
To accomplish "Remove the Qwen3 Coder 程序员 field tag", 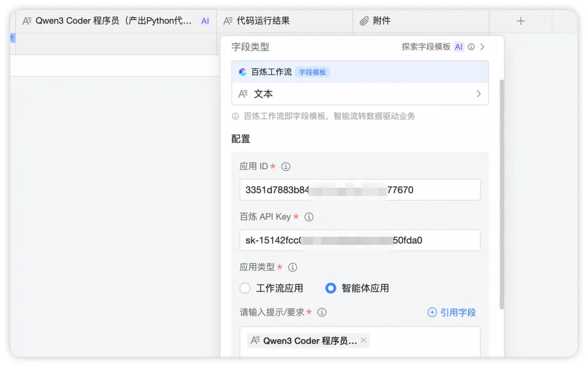I will tap(363, 340).
